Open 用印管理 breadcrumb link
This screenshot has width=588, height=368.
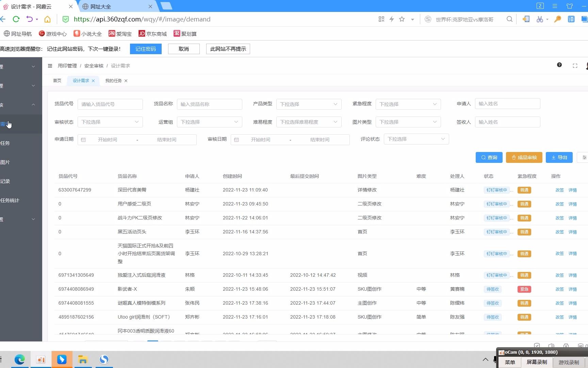point(67,66)
